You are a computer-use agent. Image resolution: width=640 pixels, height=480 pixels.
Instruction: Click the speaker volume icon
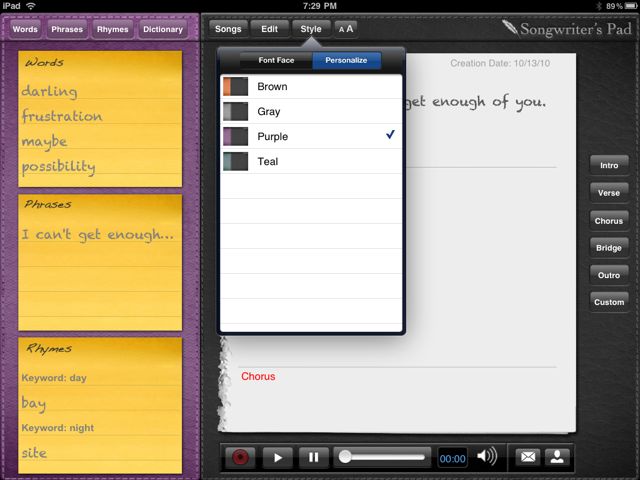487,456
